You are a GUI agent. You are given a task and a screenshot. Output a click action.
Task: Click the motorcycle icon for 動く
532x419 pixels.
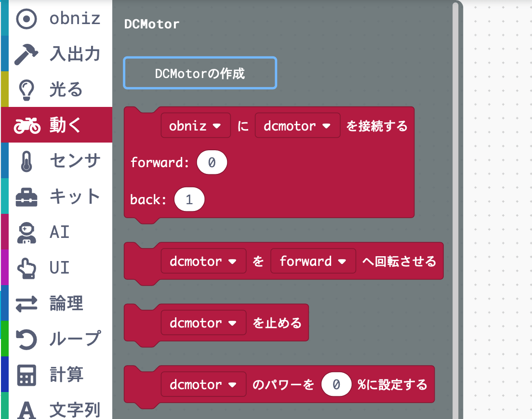(27, 125)
